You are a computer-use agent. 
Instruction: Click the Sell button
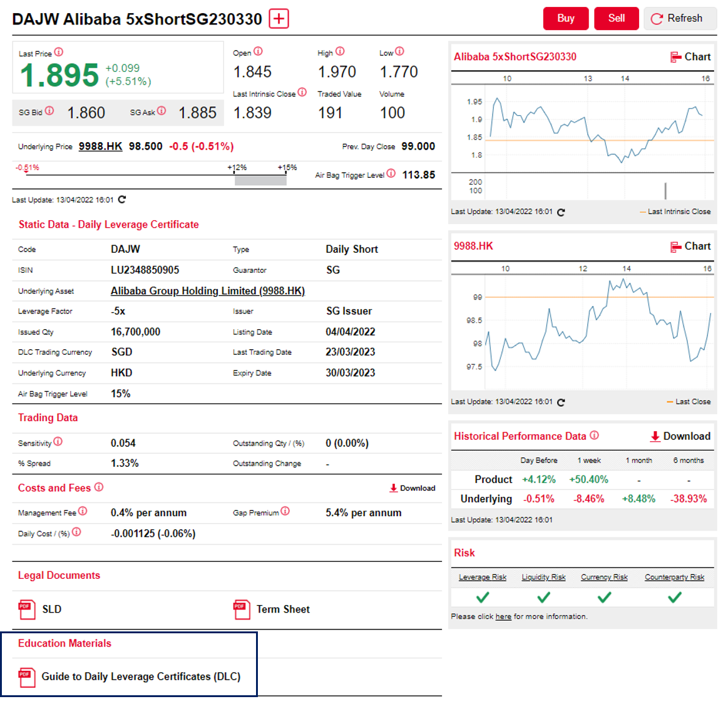pyautogui.click(x=617, y=19)
